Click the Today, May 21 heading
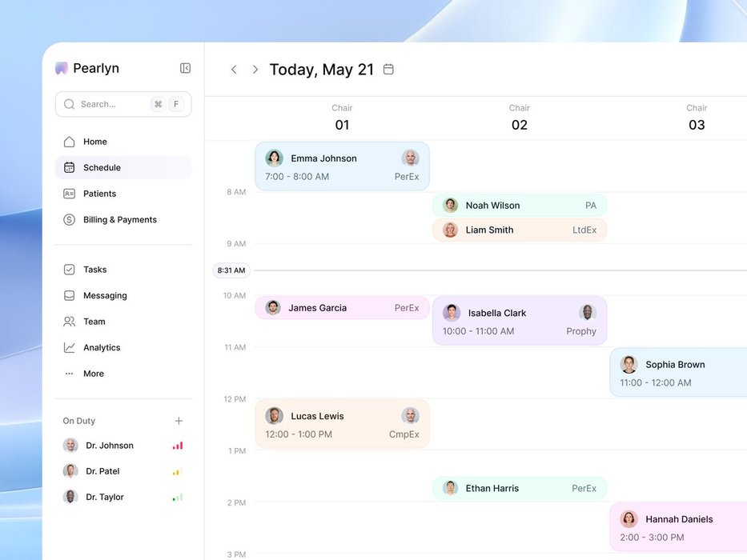Image resolution: width=747 pixels, height=560 pixels. pos(322,70)
